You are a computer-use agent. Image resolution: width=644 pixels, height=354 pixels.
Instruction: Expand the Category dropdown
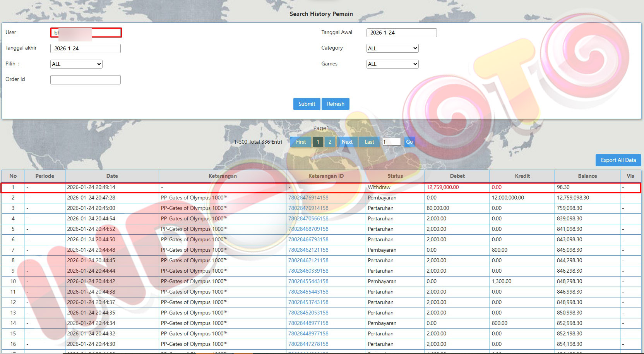[x=392, y=48]
